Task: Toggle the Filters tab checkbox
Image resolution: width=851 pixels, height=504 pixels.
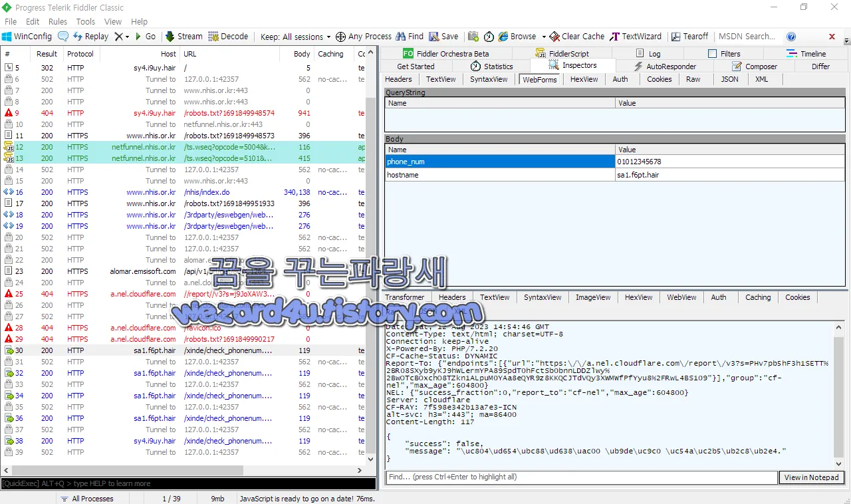Action: tap(713, 53)
